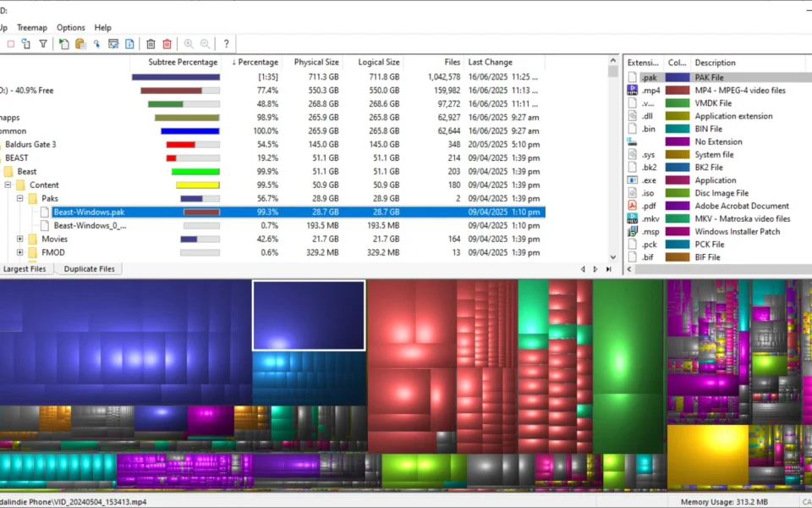
Task: Click the Explorer select cursor icon
Action: click(x=96, y=44)
